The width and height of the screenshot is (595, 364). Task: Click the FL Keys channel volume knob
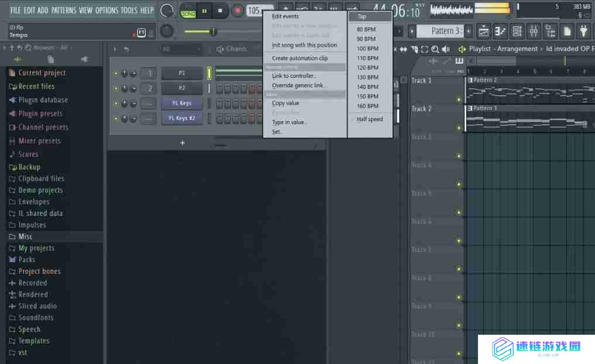pos(133,104)
